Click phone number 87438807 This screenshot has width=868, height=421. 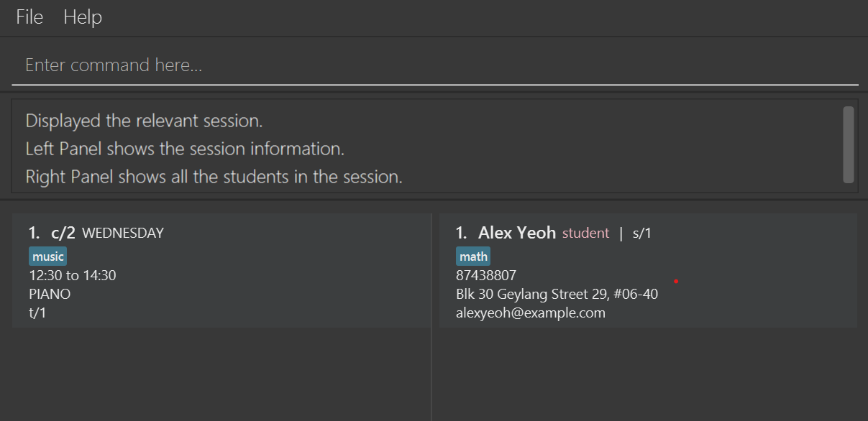pos(486,275)
